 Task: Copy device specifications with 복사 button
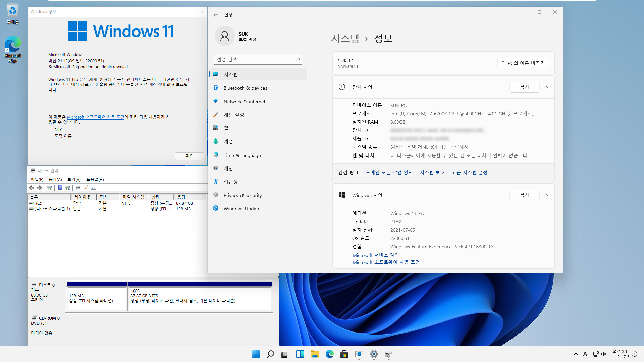(524, 87)
